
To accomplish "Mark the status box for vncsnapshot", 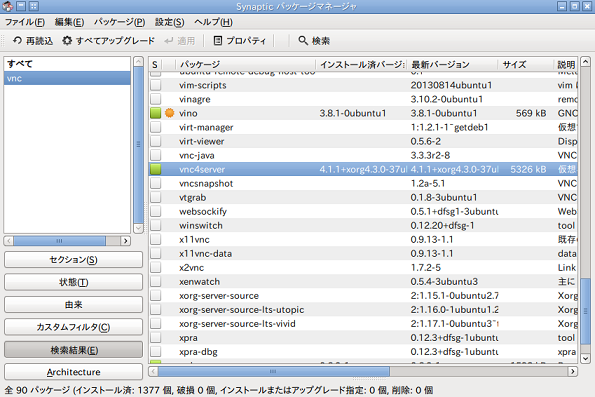I will [x=156, y=183].
